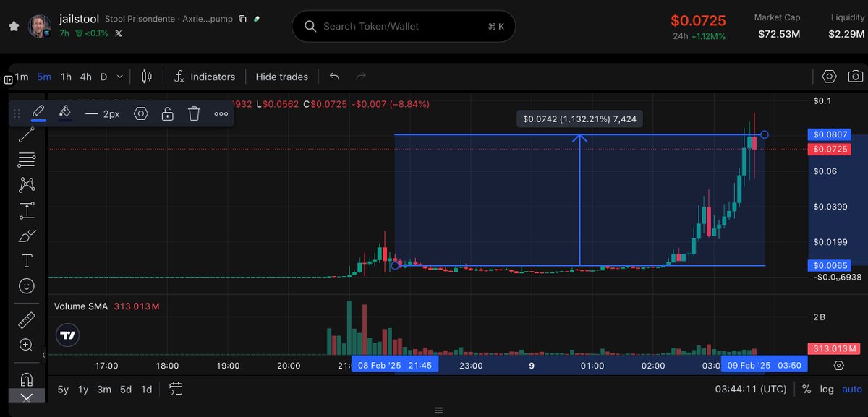The height and width of the screenshot is (417, 868).
Task: Change the drawing background fill color
Action: pos(65,113)
